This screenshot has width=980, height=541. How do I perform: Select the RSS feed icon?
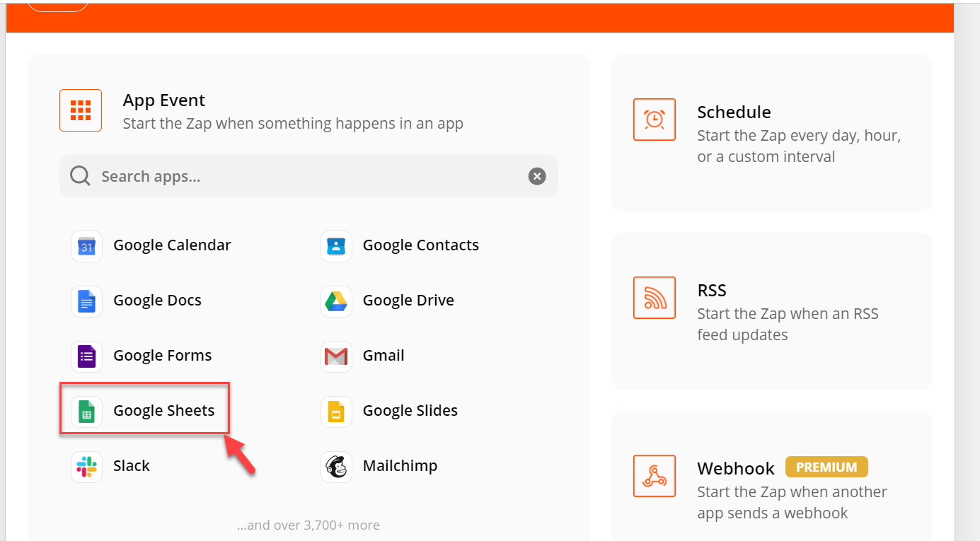coord(655,298)
